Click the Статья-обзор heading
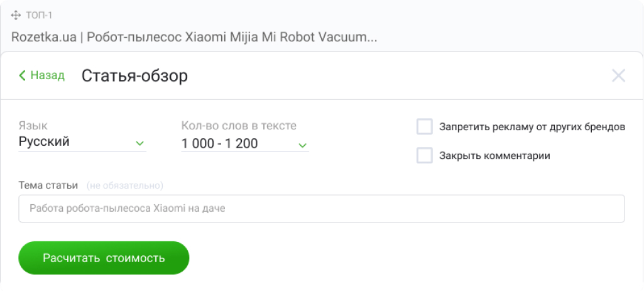 click(x=134, y=77)
